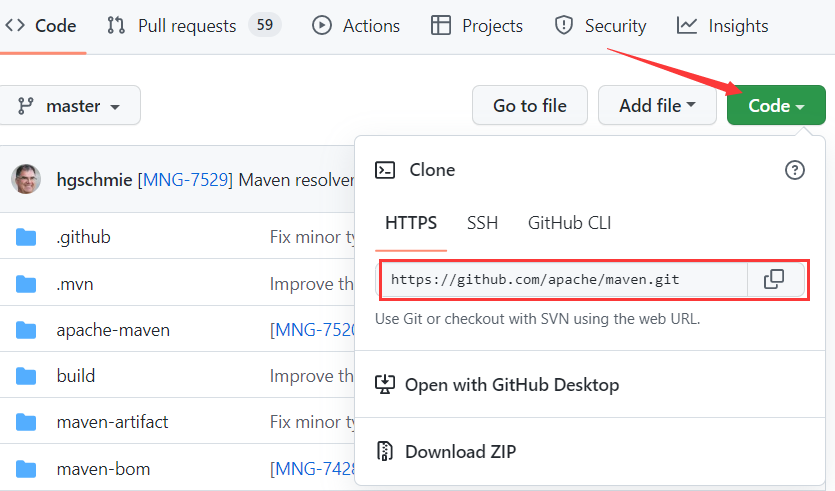This screenshot has width=835, height=491.
Task: Click the .github folder icon
Action: click(26, 237)
